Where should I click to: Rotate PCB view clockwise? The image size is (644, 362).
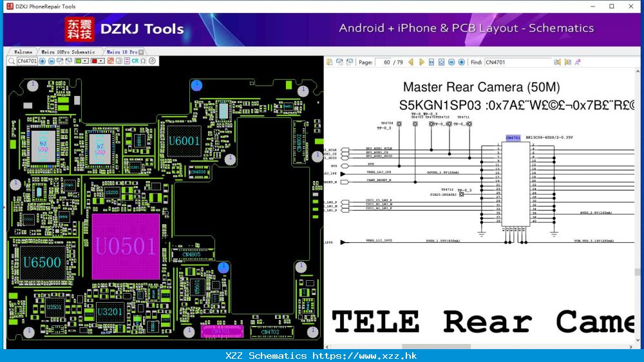point(60,61)
